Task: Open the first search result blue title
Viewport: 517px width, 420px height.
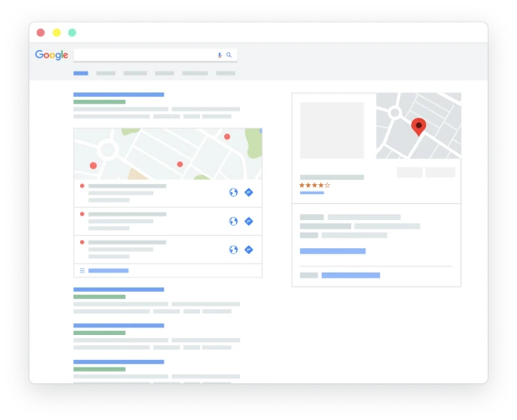Action: [x=118, y=94]
